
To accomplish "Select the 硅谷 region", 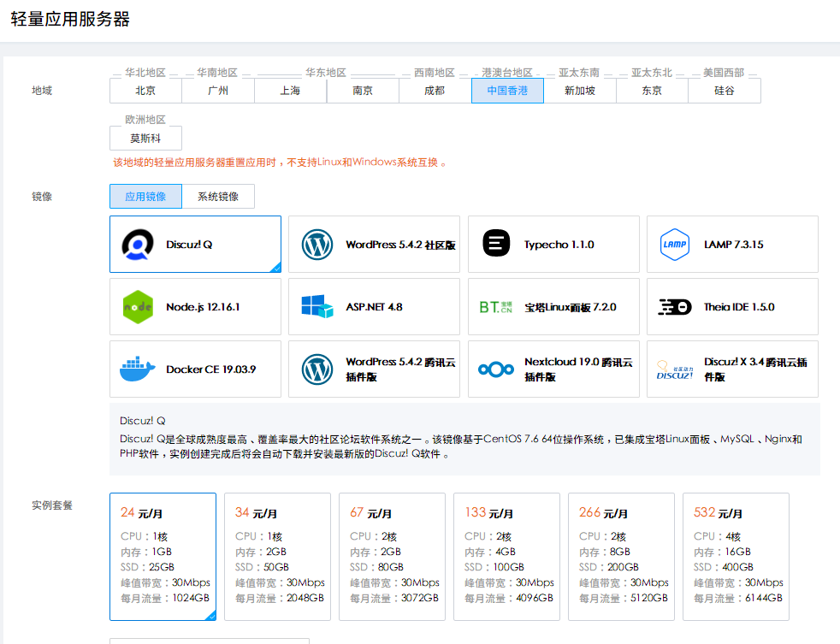I will click(x=725, y=91).
